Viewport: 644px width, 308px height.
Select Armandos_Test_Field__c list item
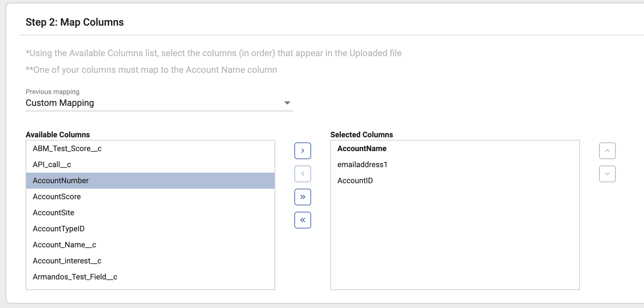[75, 277]
